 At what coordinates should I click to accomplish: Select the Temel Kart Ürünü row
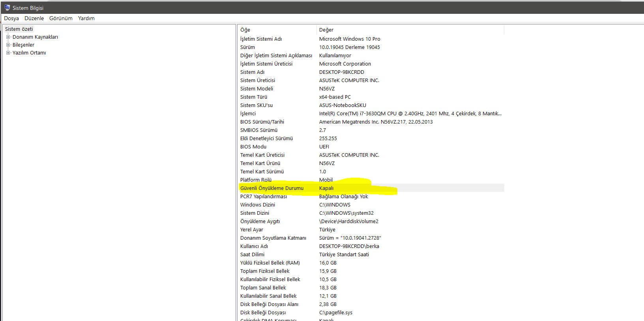click(260, 163)
